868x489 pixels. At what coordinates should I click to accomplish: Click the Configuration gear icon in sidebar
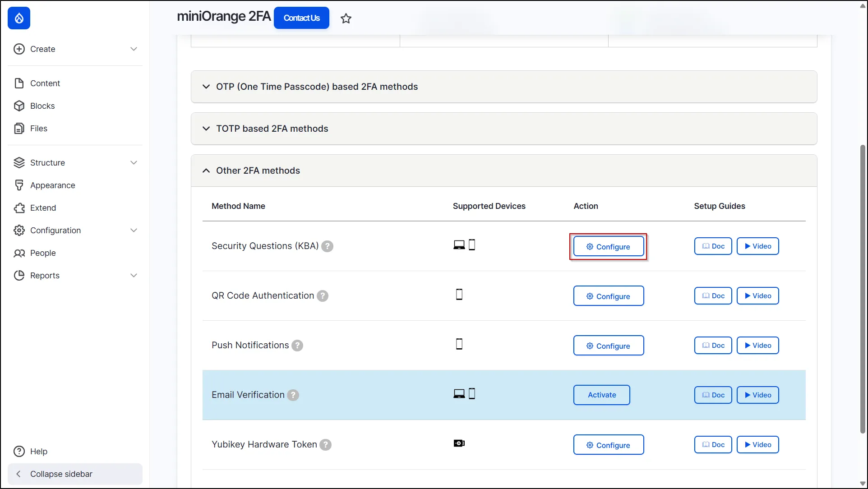tap(19, 230)
